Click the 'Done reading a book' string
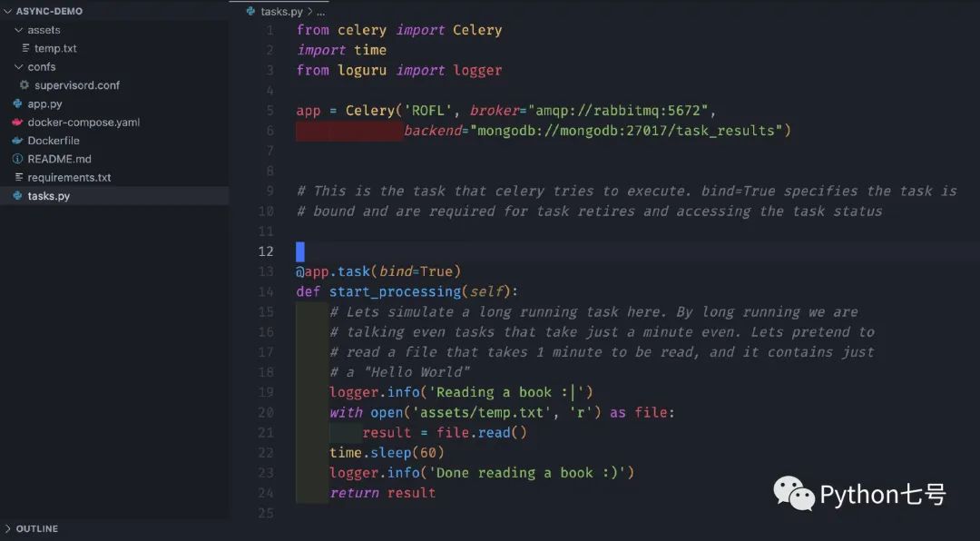980x541 pixels. click(527, 473)
